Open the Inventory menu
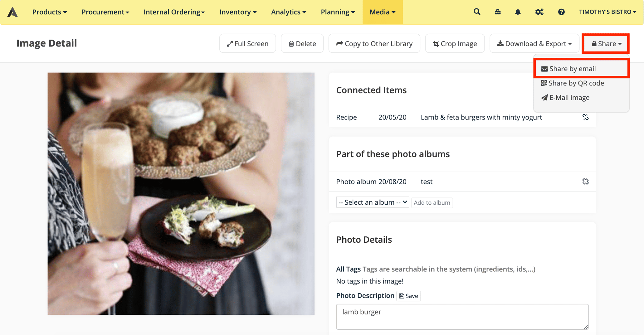The image size is (644, 335). point(238,12)
